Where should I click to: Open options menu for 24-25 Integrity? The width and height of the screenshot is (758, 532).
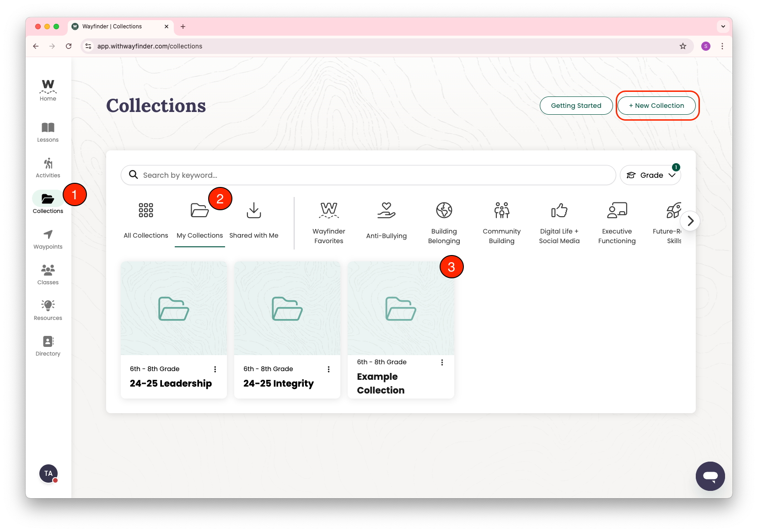tap(328, 369)
